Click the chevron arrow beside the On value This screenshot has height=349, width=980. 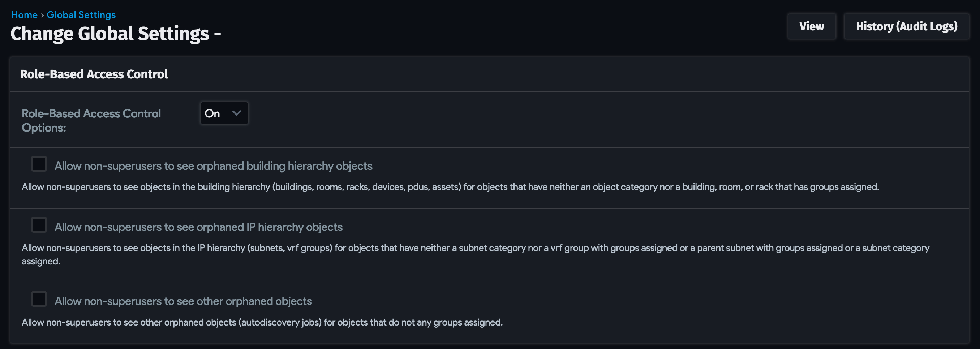237,113
